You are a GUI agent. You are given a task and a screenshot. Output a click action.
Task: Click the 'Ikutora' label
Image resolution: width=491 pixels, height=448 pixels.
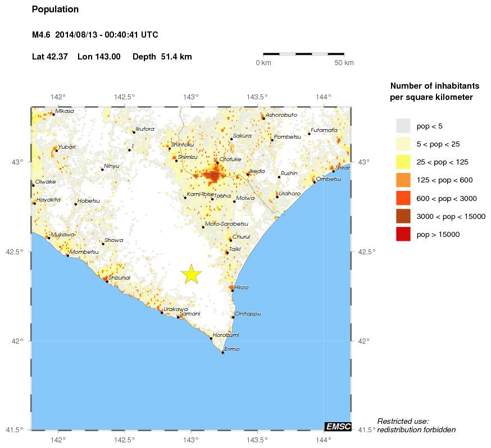[x=145, y=129]
